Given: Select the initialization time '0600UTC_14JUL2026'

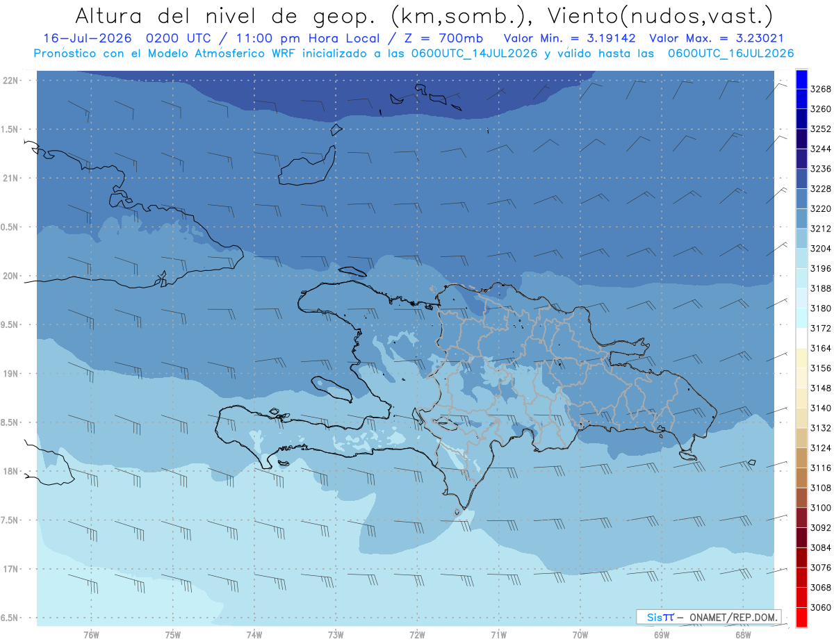Looking at the screenshot, I should 475,53.
